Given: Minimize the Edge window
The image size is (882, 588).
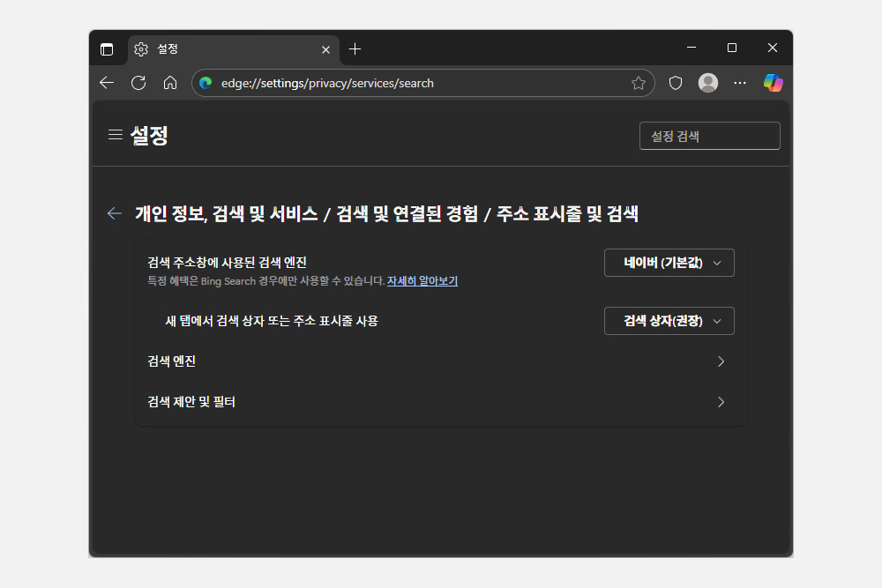Looking at the screenshot, I should (691, 48).
